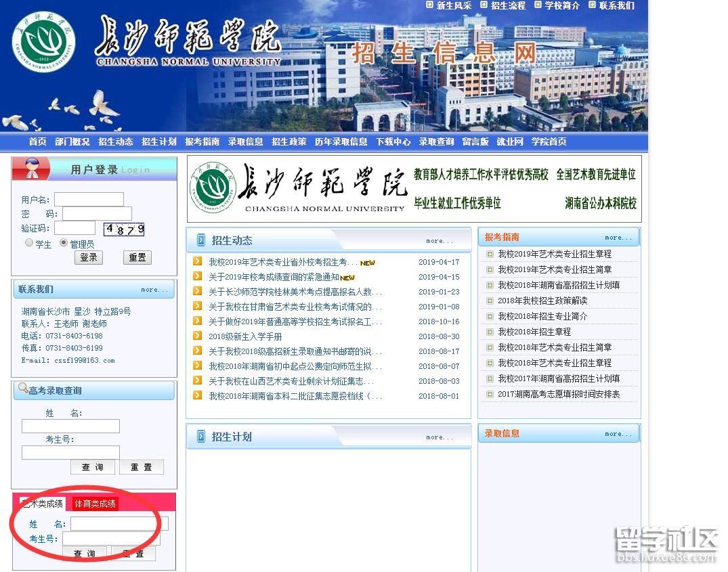
Task: Expand more in 报考指南 panel
Action: point(618,238)
